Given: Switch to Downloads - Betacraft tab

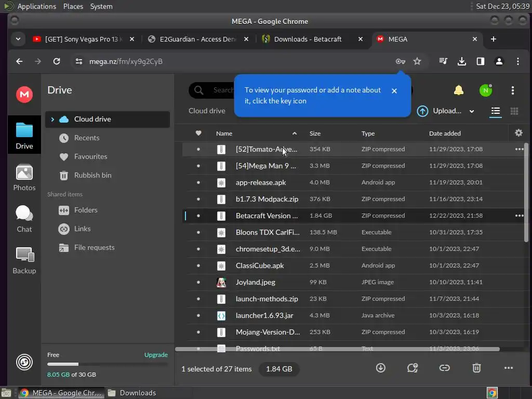Looking at the screenshot, I should tap(312, 39).
